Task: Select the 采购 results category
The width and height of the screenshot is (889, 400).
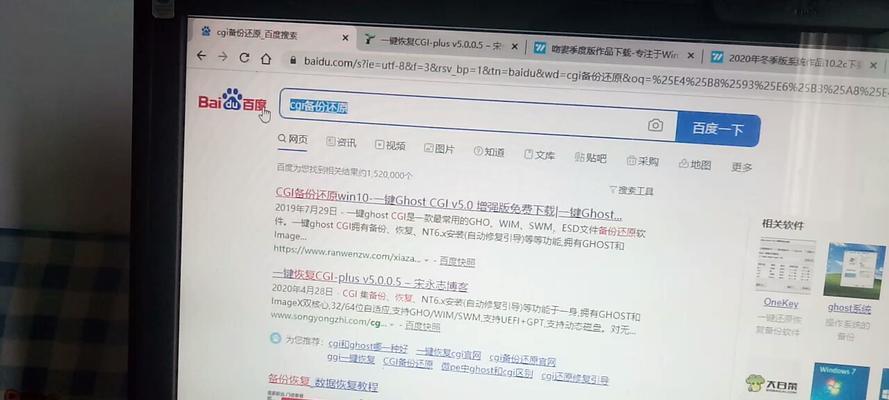Action: [642, 161]
